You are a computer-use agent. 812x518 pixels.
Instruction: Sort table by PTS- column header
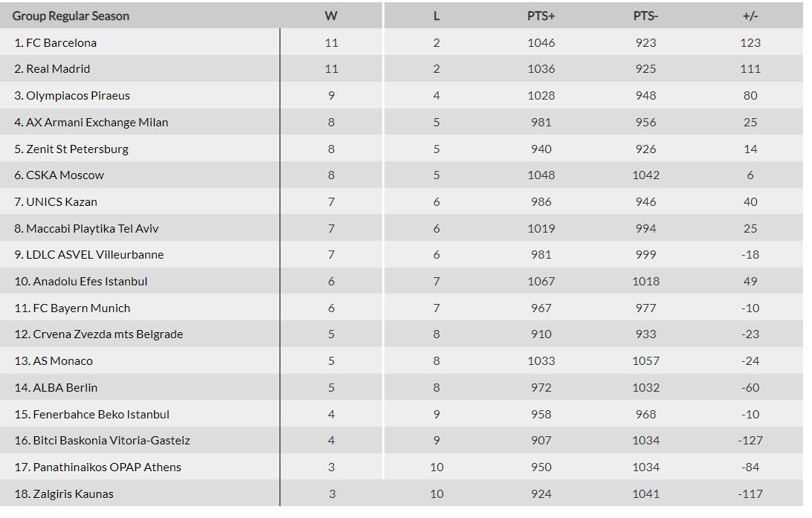[x=645, y=16]
